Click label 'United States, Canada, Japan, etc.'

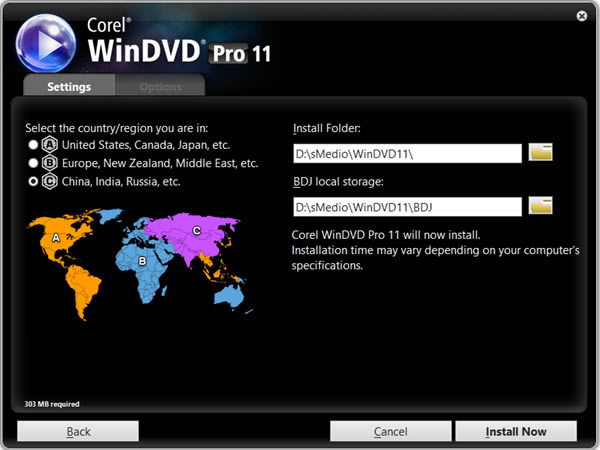click(x=146, y=145)
